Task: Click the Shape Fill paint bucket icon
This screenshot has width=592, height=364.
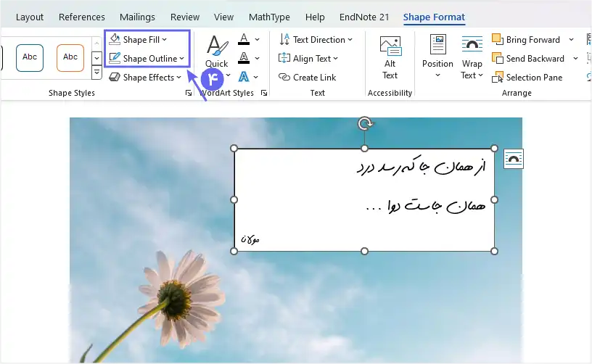Action: pyautogui.click(x=115, y=39)
